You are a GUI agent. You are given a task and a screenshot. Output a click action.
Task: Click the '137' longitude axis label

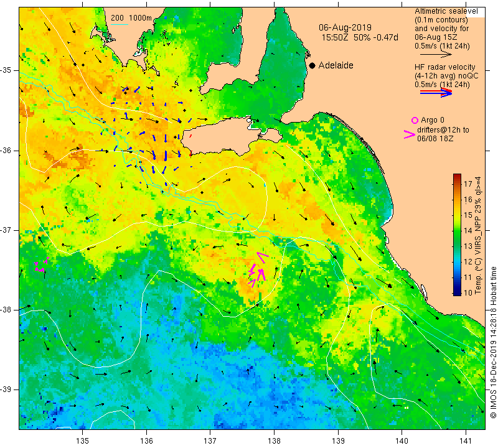pyautogui.click(x=210, y=441)
